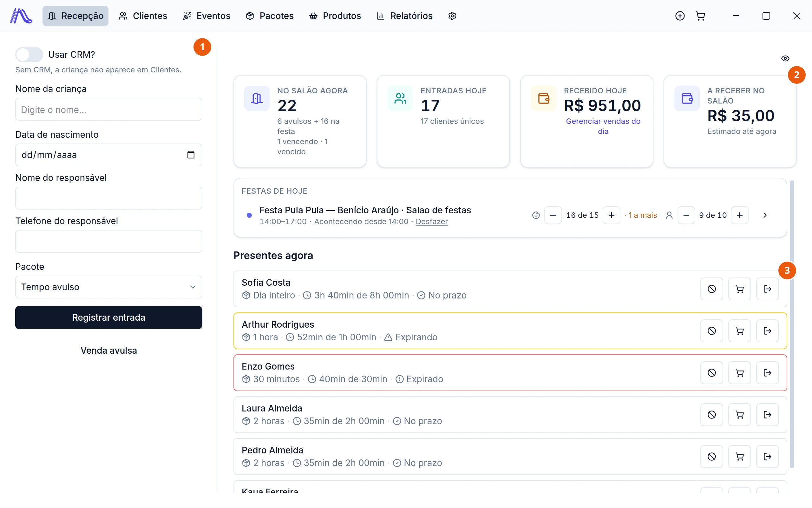
Task: Click the Telefone do responsável field
Action: 109,241
